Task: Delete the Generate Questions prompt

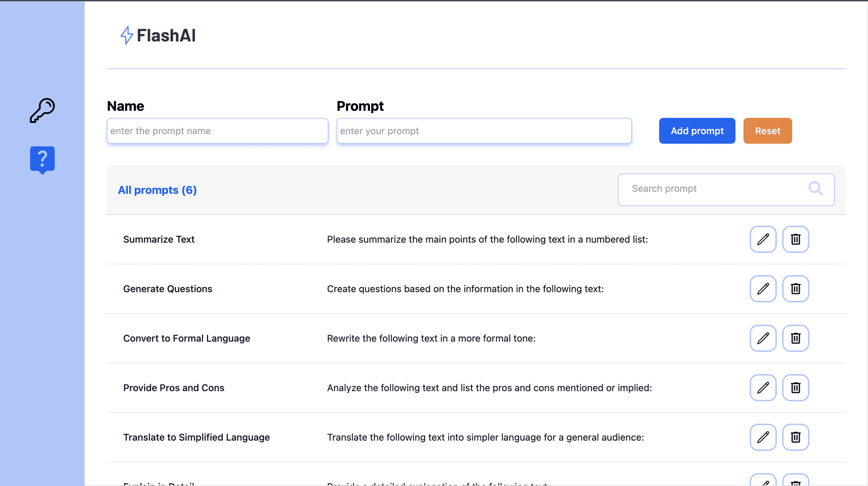Action: [796, 289]
